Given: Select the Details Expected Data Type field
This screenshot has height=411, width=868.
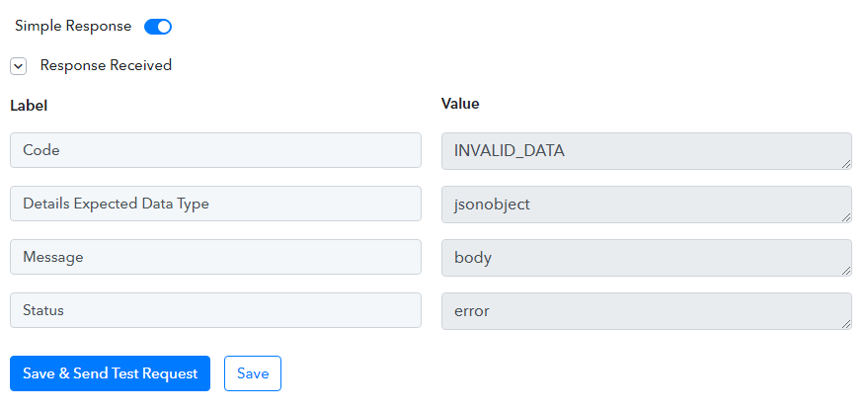Looking at the screenshot, I should click(x=215, y=204).
